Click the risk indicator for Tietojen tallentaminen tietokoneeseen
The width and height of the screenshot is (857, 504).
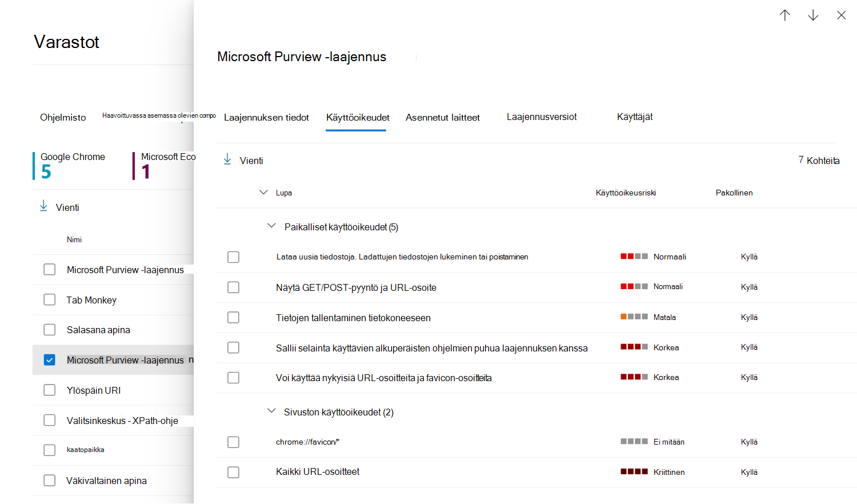click(x=634, y=317)
